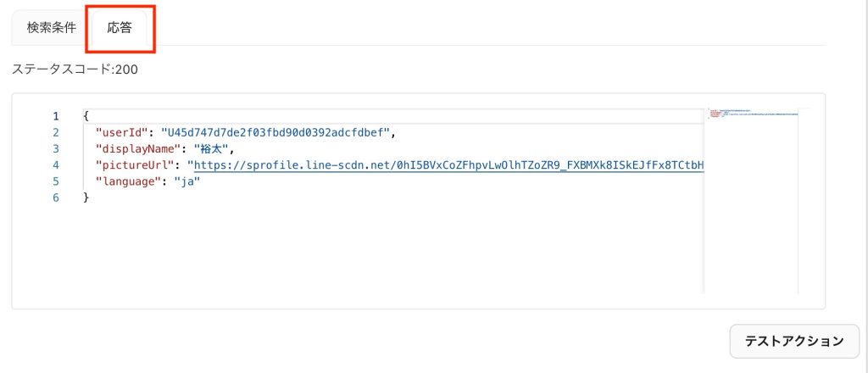Click line number 6 in the gutter
868x373 pixels.
(55, 198)
